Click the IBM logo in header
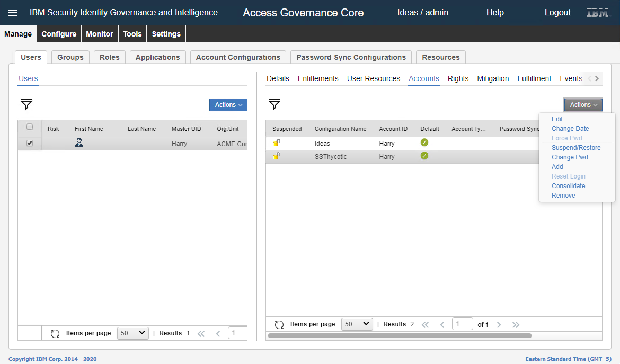The width and height of the screenshot is (620, 364). pyautogui.click(x=597, y=13)
